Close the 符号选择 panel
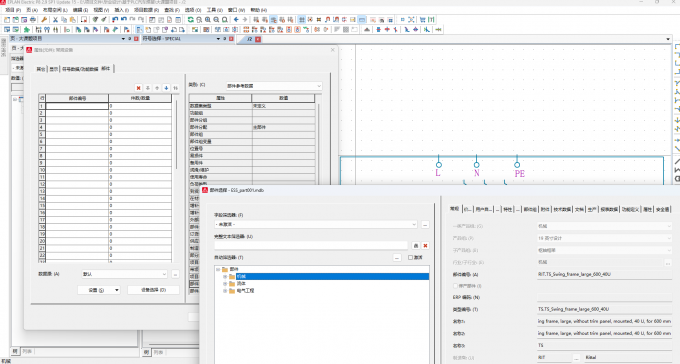The image size is (680, 364). pos(231,39)
